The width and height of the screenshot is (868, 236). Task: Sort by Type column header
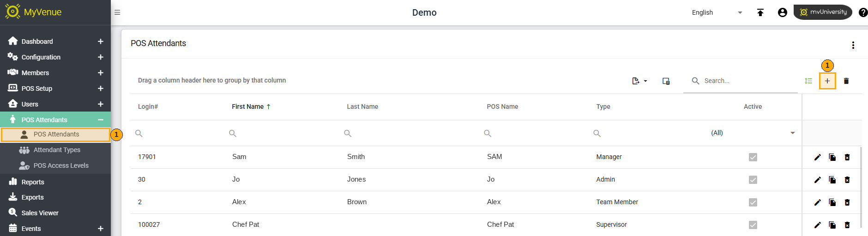tap(603, 106)
